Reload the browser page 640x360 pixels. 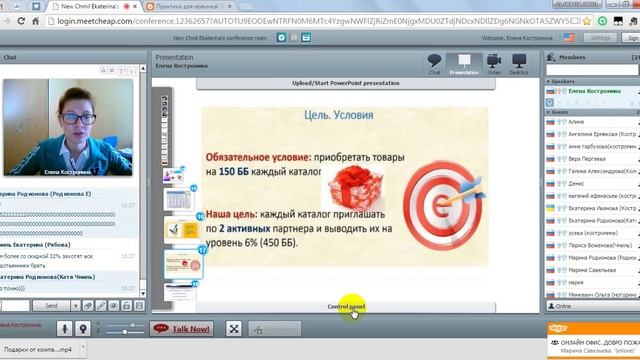(21, 21)
